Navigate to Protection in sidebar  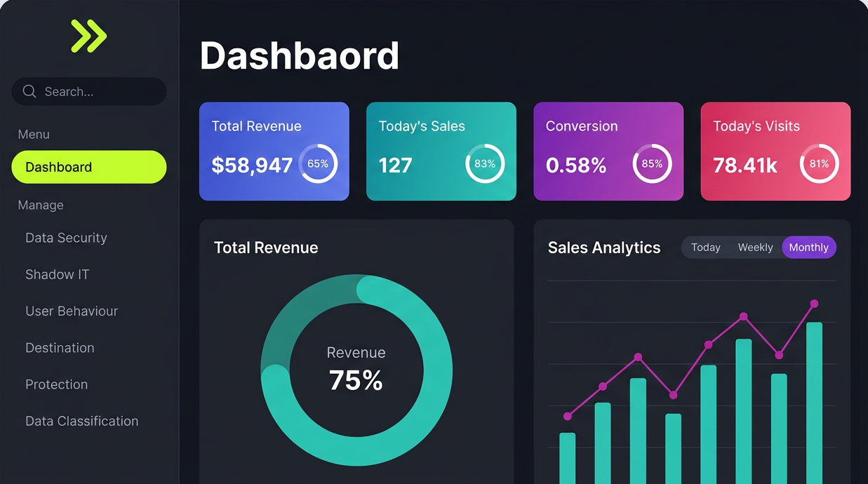[x=56, y=384]
